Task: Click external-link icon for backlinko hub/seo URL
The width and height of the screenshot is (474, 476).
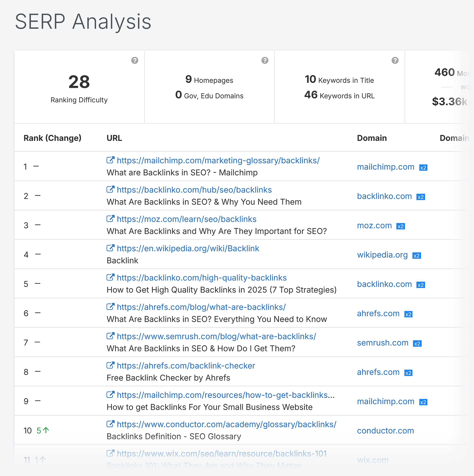Action: pyautogui.click(x=110, y=189)
